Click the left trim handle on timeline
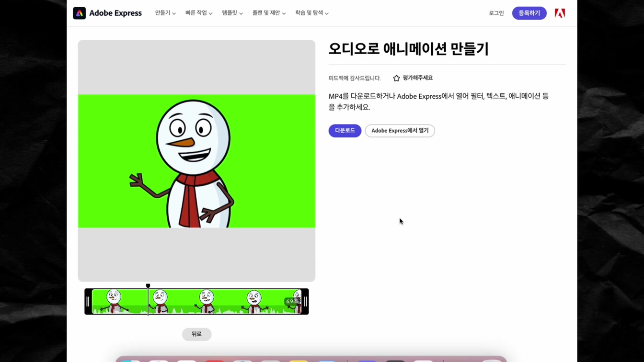Screen dimensions: 644x362 88,302
